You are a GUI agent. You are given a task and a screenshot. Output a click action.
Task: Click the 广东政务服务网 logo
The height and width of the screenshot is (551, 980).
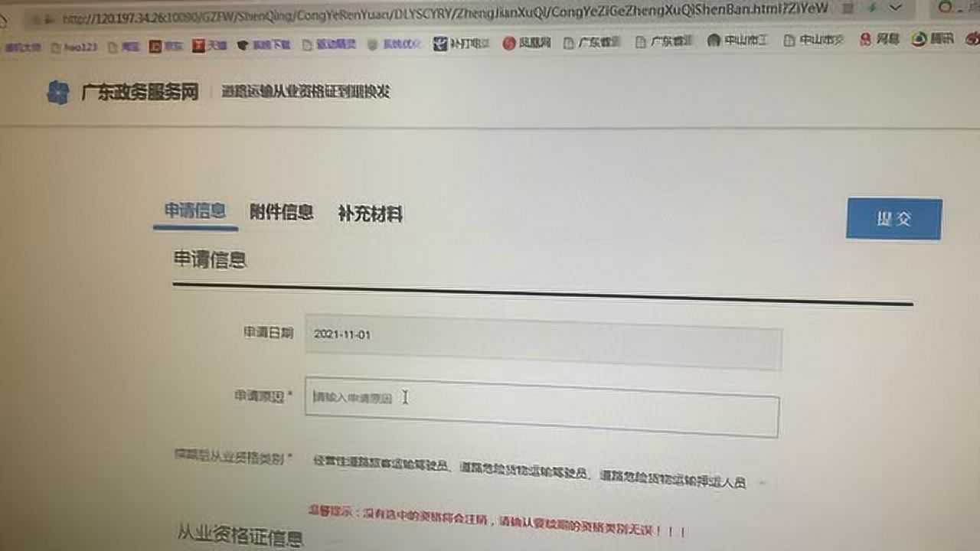(122, 93)
